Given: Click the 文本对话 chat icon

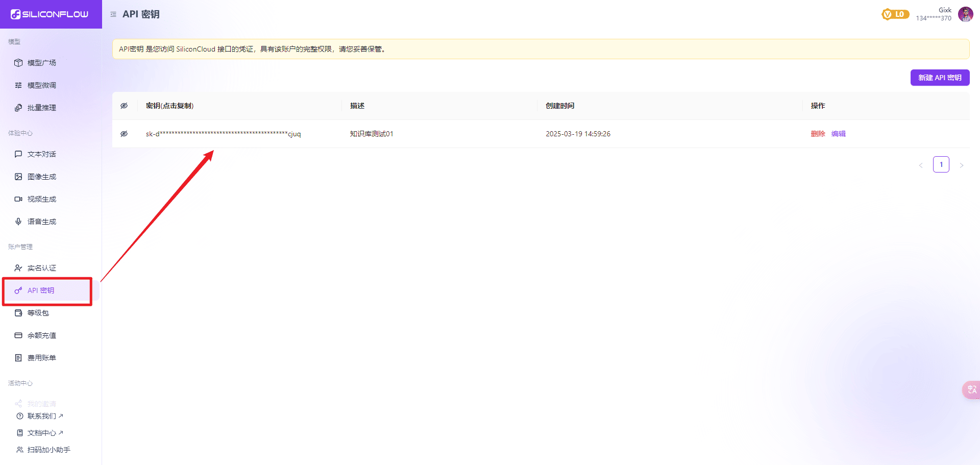Looking at the screenshot, I should (18, 154).
